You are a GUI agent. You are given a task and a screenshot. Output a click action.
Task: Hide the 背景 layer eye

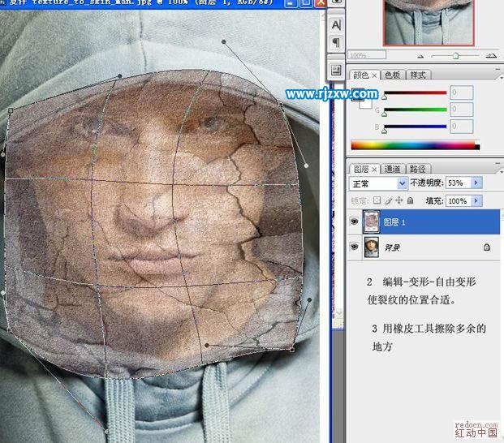[x=354, y=247]
